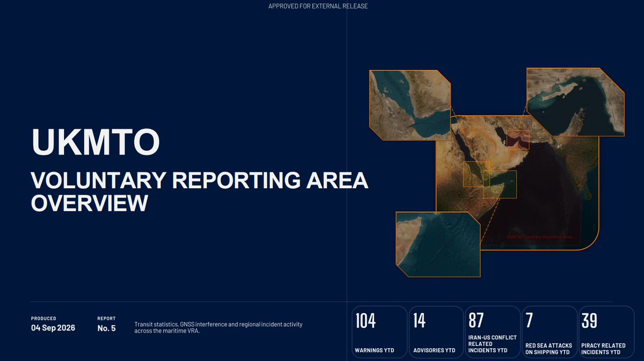Click the red 'UKMTO Voluntary Reporting Area' map label

tap(539, 237)
